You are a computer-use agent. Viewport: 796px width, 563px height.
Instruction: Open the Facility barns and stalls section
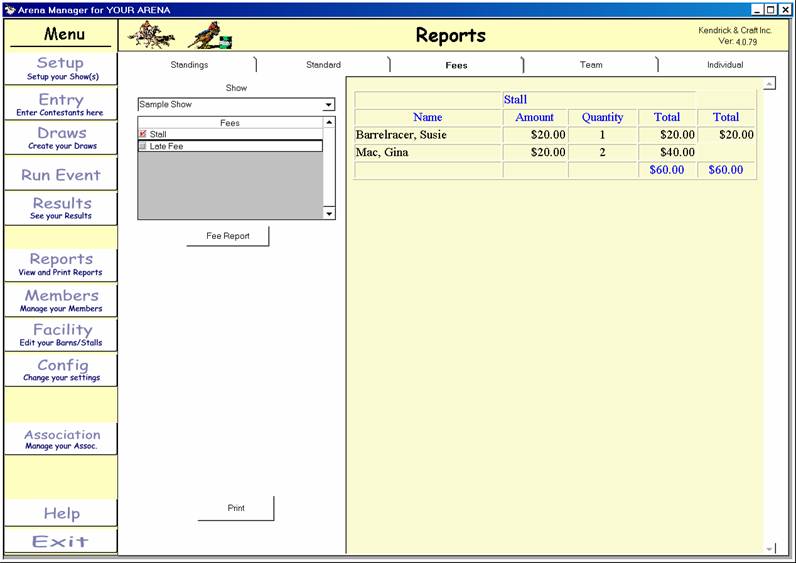[60, 335]
